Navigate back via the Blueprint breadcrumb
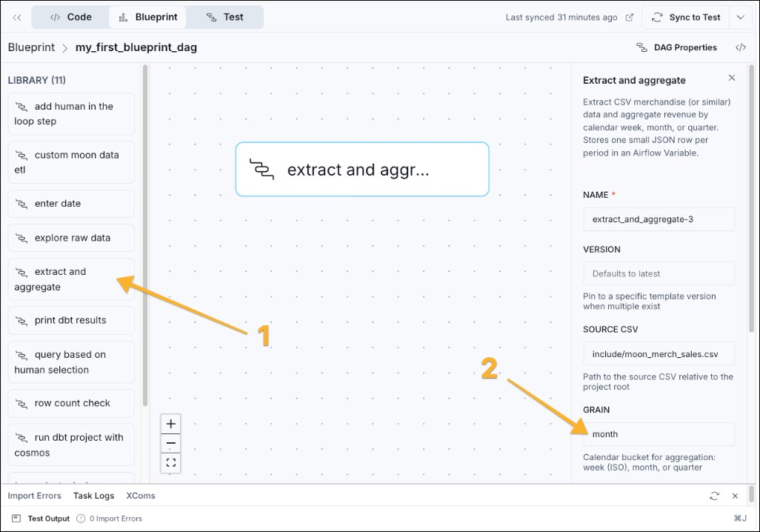The height and width of the screenshot is (532, 760). pyautogui.click(x=31, y=47)
